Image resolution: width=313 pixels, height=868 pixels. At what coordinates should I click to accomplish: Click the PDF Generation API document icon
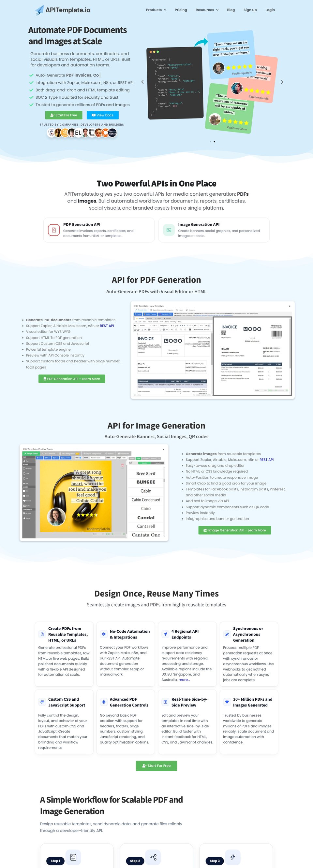pos(53,230)
